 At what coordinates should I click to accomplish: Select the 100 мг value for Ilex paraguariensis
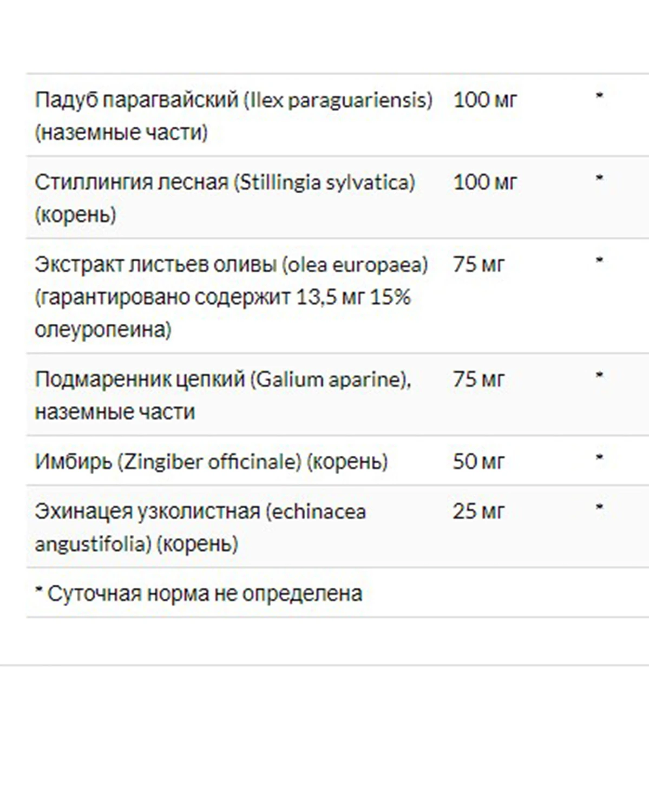click(485, 100)
